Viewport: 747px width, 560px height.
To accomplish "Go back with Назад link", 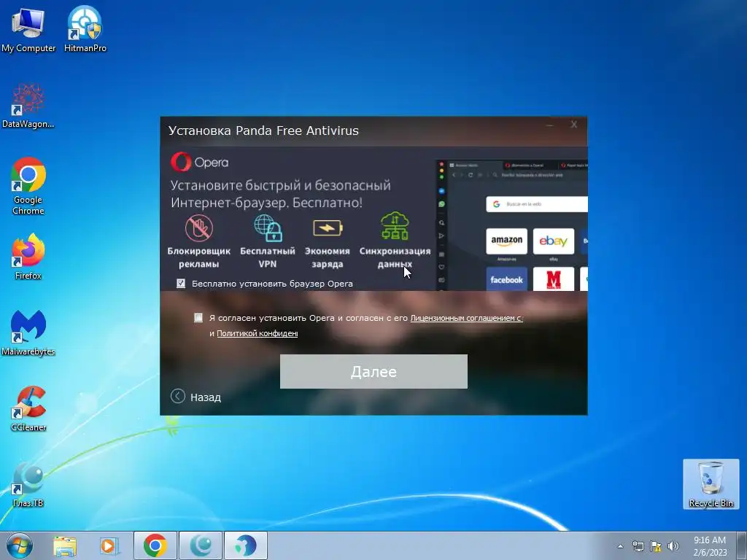I will pos(205,397).
